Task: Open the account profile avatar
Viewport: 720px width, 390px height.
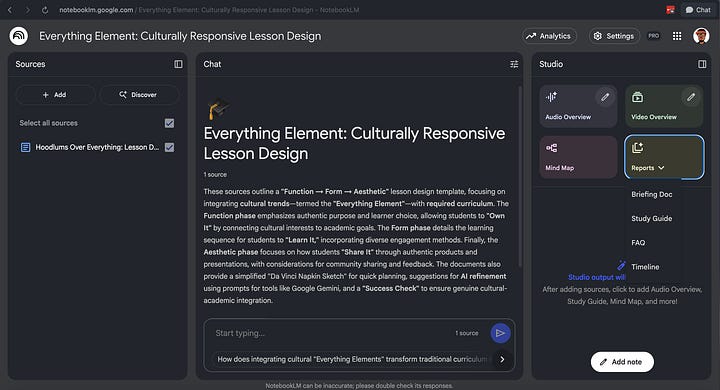Action: pyautogui.click(x=701, y=36)
